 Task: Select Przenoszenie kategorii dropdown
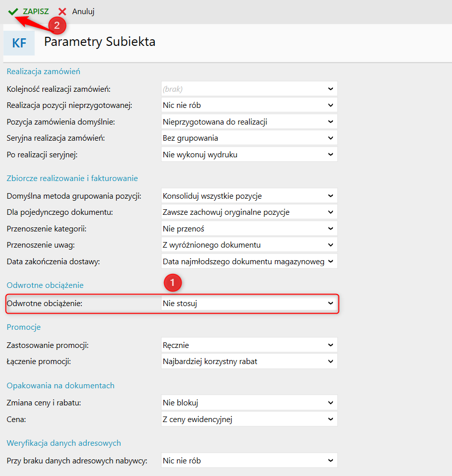(249, 228)
